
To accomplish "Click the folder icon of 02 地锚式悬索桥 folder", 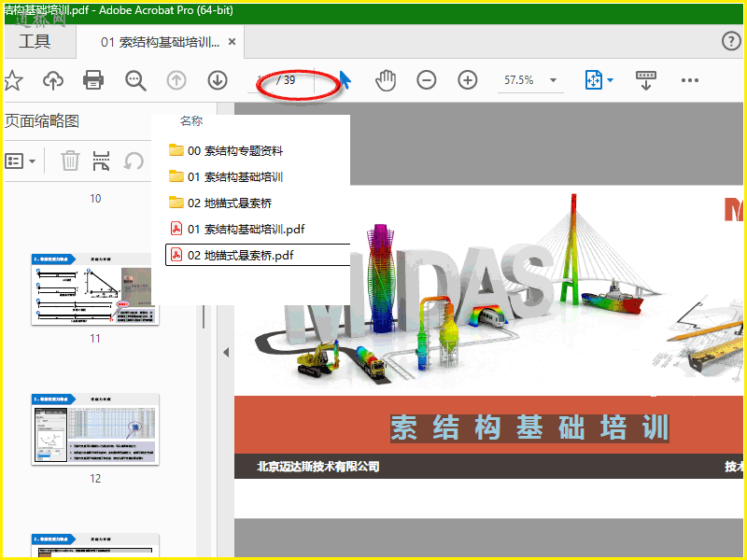I will (176, 203).
